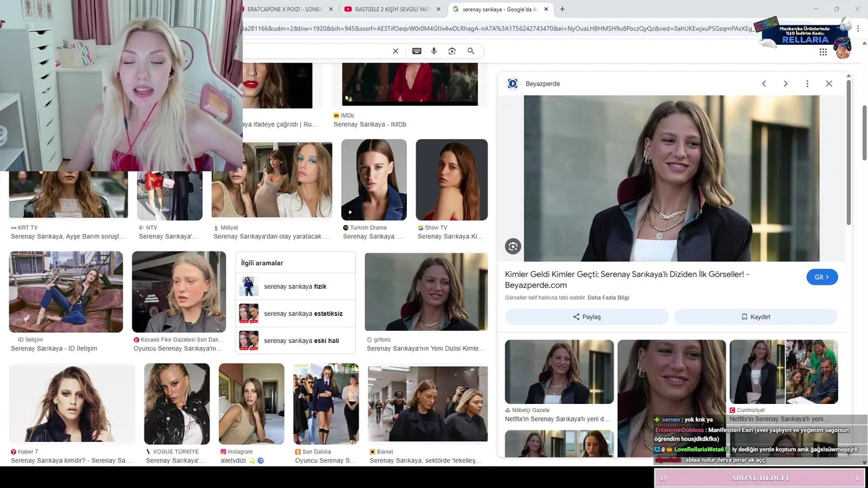The width and height of the screenshot is (868, 488).
Task: Open the grifons image result
Action: pyautogui.click(x=426, y=292)
